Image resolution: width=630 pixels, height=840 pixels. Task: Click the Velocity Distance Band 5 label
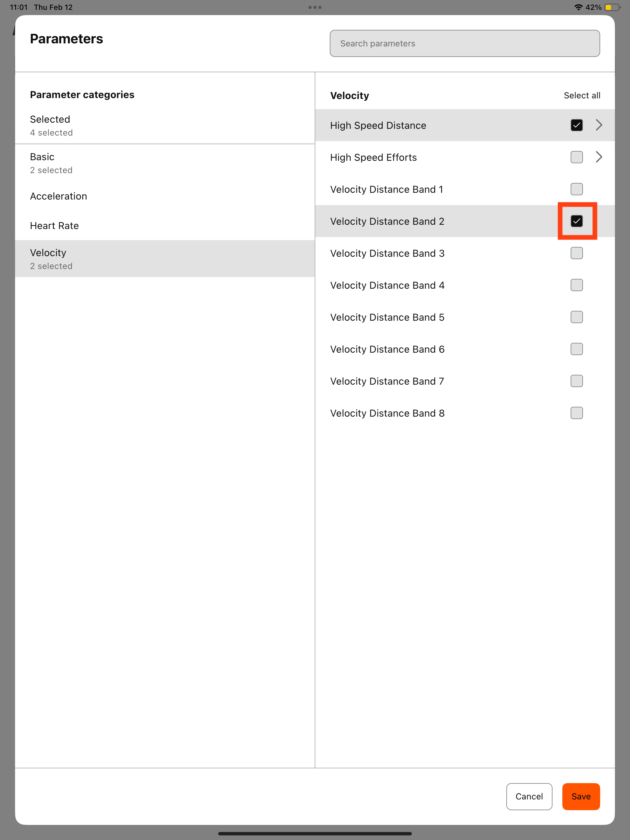pos(387,317)
